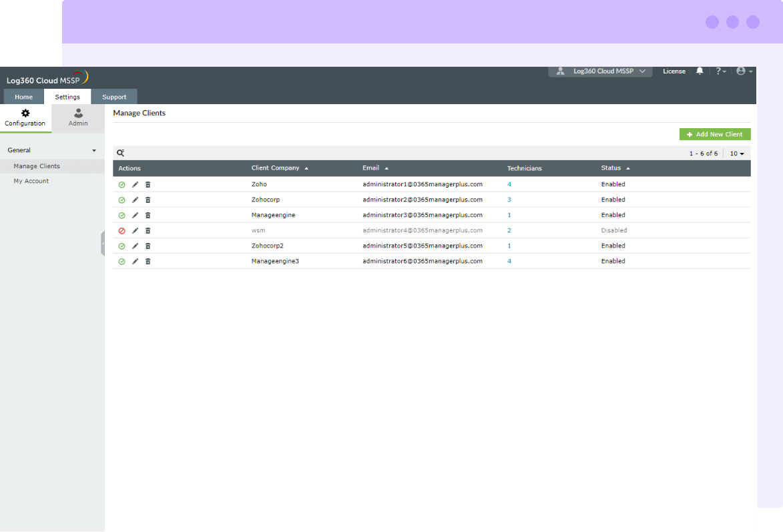783x532 pixels.
Task: Open the page size dropdown showing 10
Action: (x=737, y=153)
